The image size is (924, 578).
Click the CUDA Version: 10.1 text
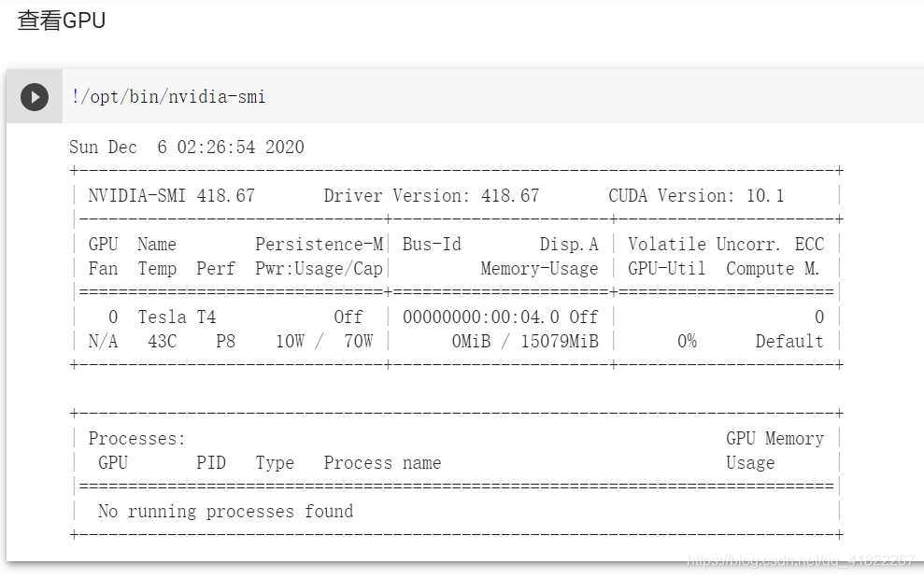click(696, 196)
